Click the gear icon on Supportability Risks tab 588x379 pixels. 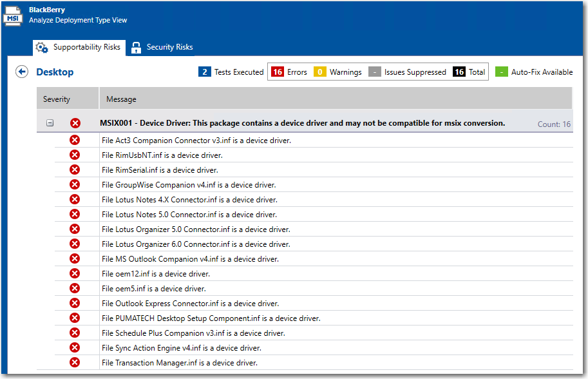(42, 48)
